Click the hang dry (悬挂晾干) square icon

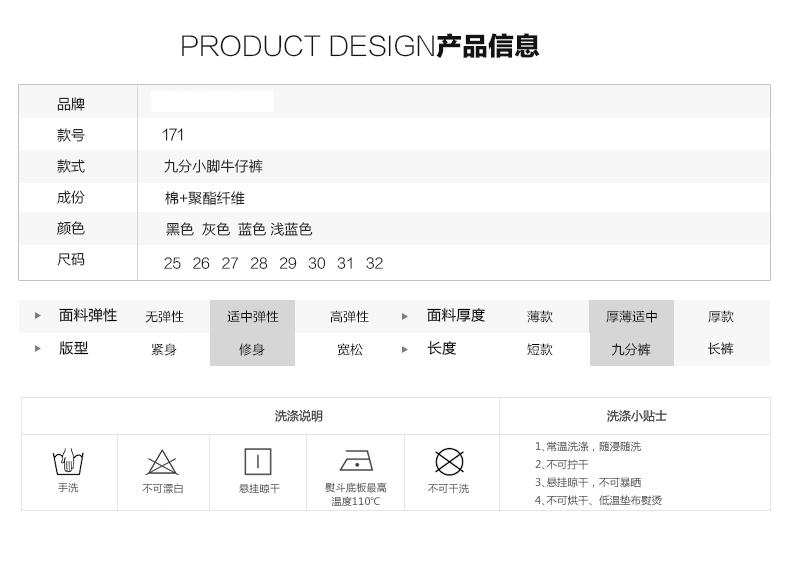[x=258, y=461]
